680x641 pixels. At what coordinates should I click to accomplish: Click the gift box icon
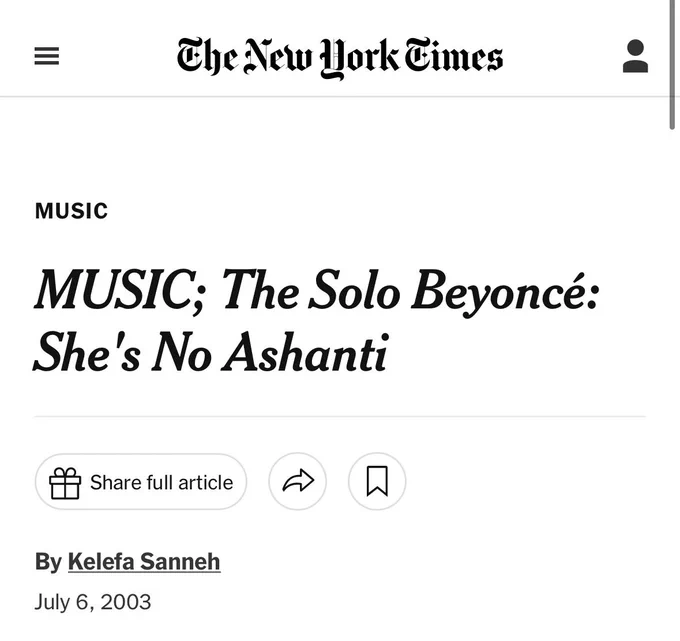tap(65, 483)
